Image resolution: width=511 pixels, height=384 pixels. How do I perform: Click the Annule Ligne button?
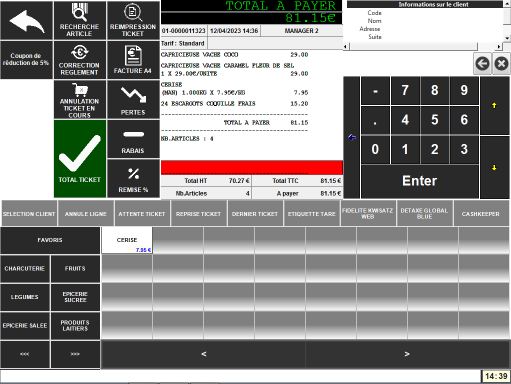86,214
